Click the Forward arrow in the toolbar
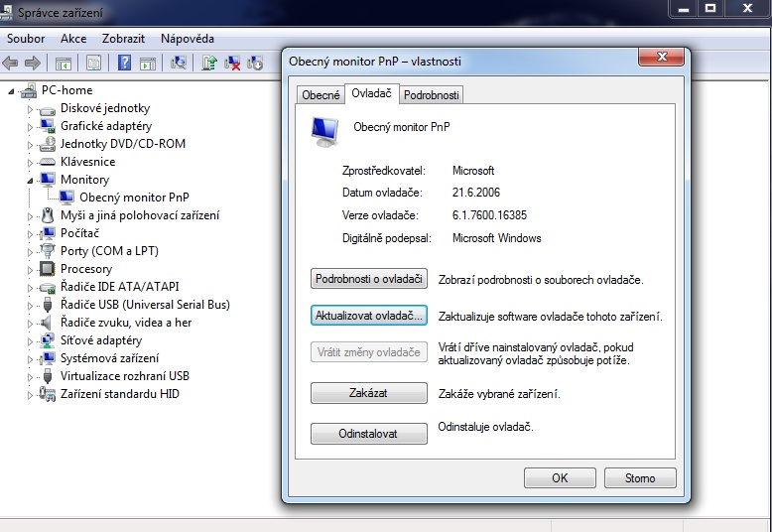 pos(33,63)
